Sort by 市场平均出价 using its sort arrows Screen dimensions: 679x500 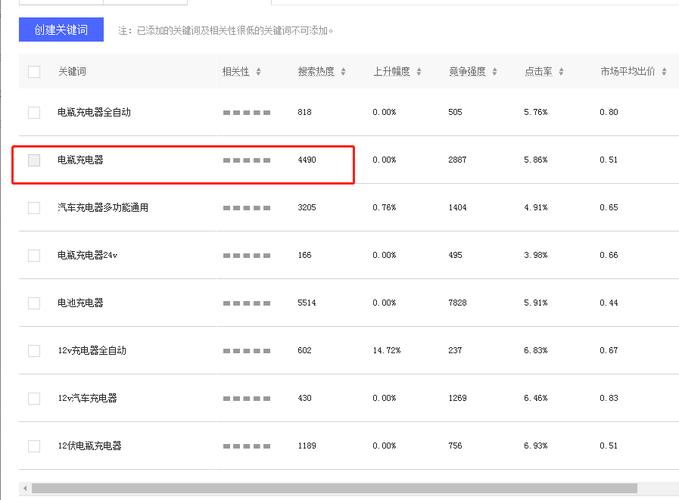pyautogui.click(x=664, y=71)
